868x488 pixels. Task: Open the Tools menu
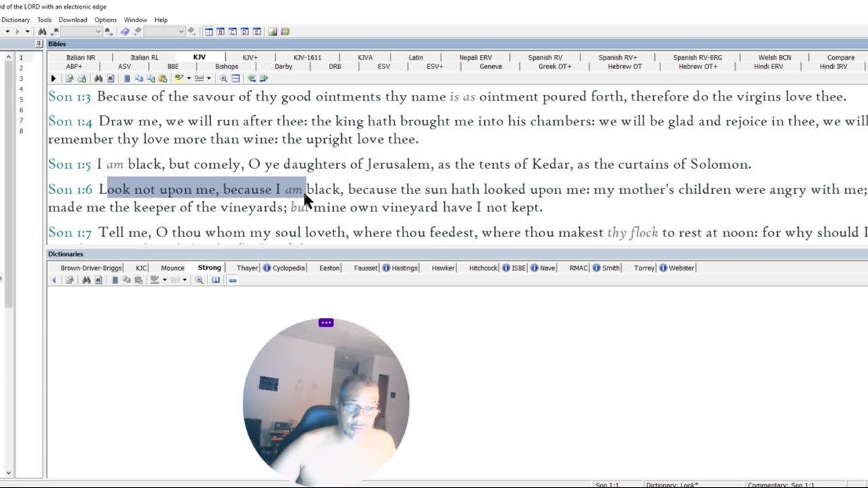point(44,20)
